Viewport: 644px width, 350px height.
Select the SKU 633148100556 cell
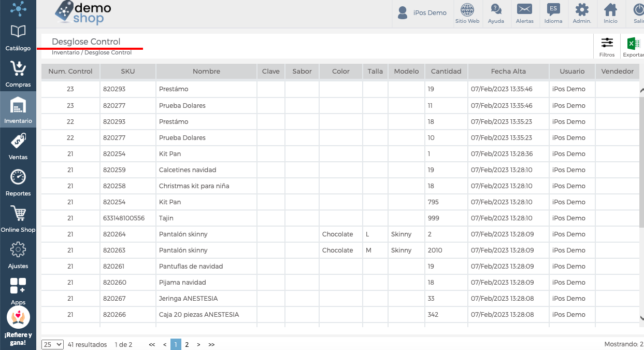[x=128, y=218]
